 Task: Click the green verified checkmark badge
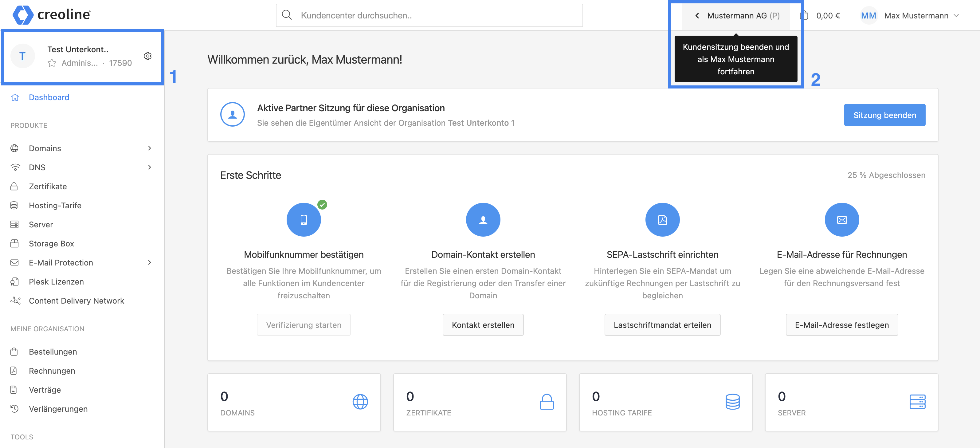click(322, 204)
